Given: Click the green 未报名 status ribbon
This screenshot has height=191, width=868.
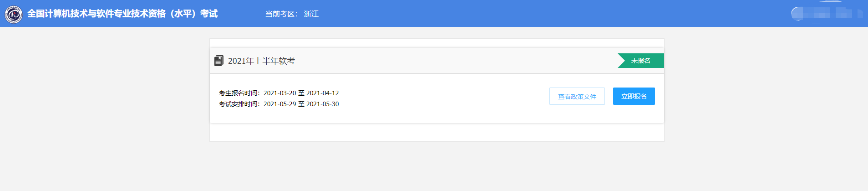Looking at the screenshot, I should point(641,61).
